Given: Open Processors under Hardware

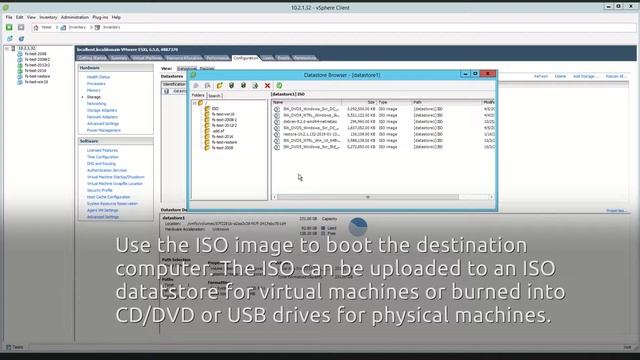Looking at the screenshot, I should tap(96, 84).
